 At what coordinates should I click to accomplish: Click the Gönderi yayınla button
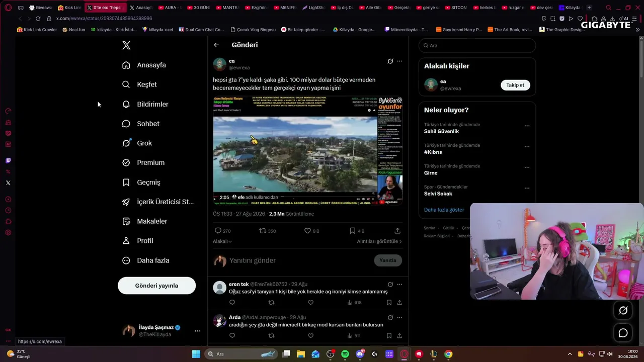tap(156, 286)
